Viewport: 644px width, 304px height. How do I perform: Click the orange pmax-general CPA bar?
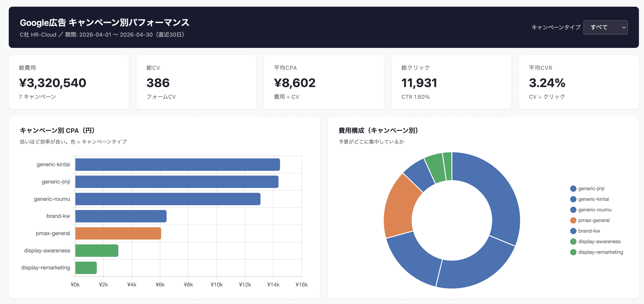coord(118,233)
